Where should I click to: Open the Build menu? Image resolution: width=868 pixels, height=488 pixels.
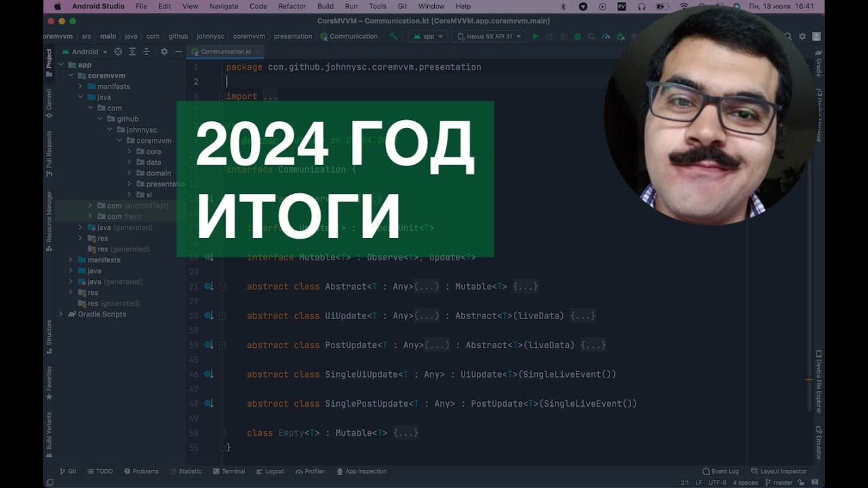(325, 6)
